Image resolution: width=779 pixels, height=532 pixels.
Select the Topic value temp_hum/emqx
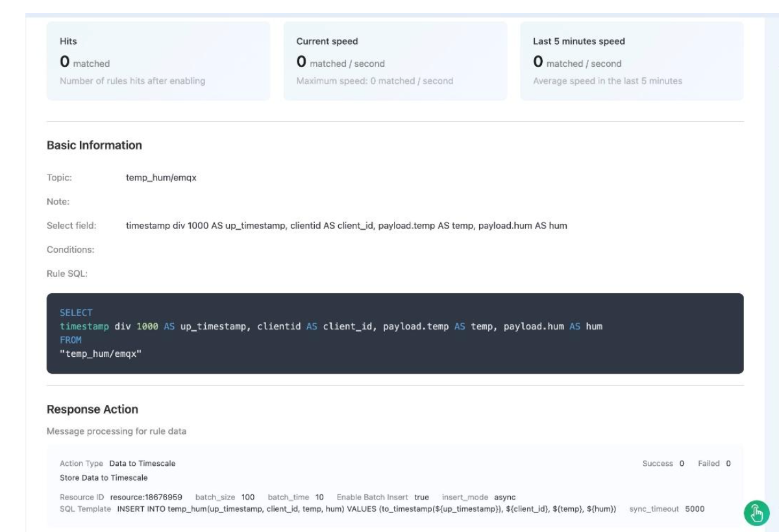[160, 178]
